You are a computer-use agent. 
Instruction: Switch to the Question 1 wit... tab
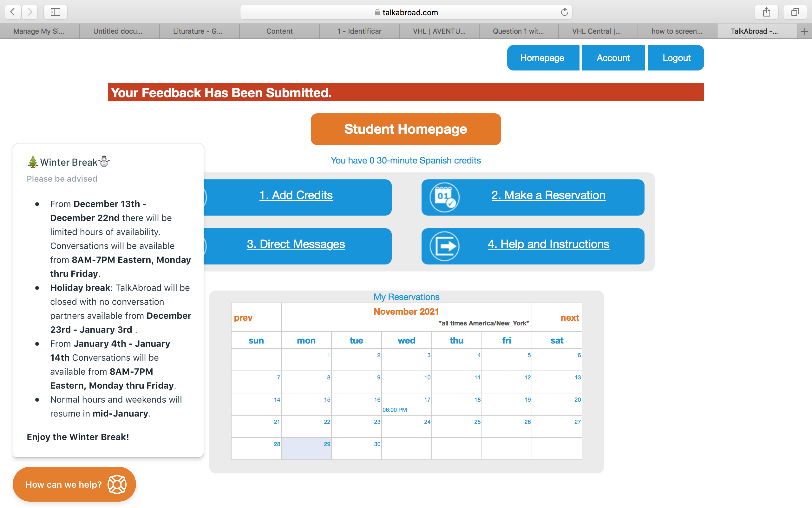[519, 31]
